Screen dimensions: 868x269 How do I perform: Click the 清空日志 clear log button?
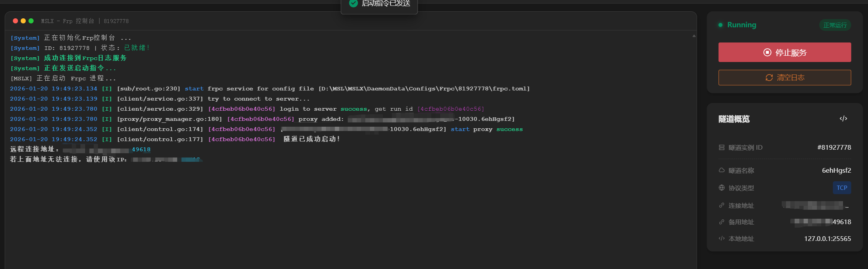[784, 78]
